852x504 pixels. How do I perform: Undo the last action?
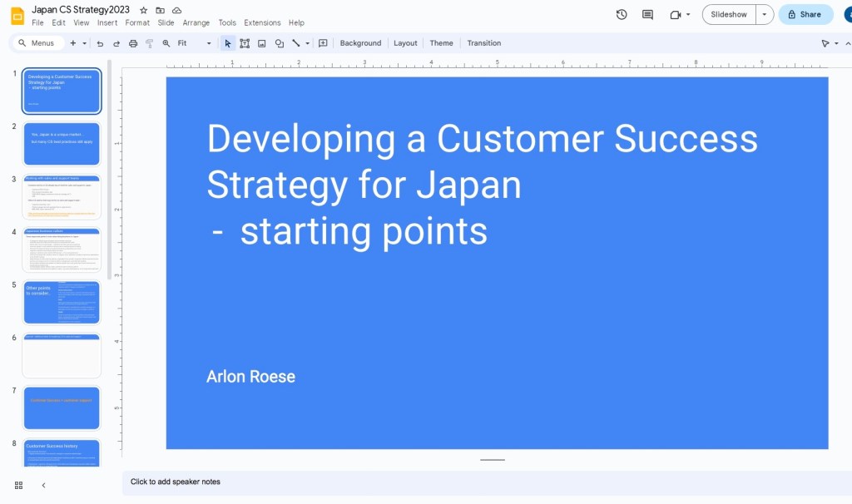100,42
